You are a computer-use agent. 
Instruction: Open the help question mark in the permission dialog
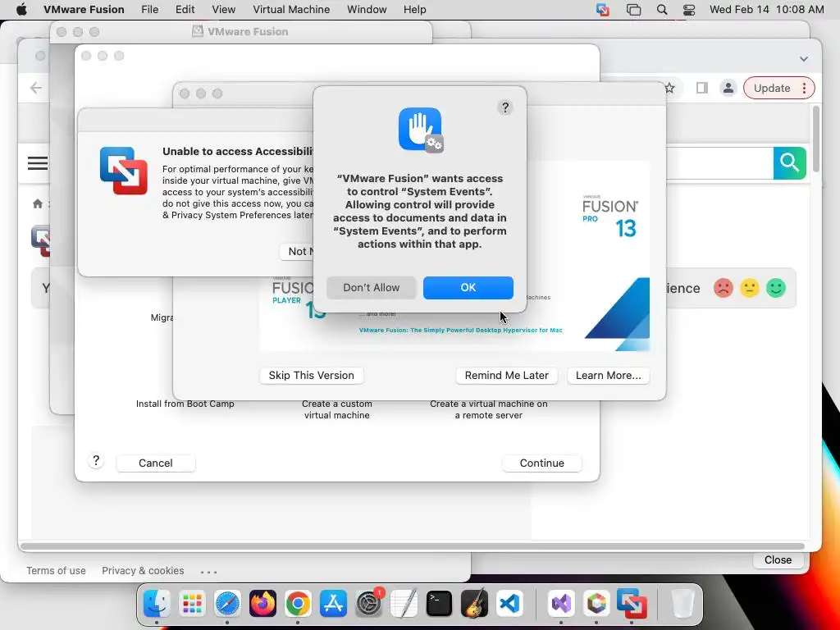(x=504, y=107)
